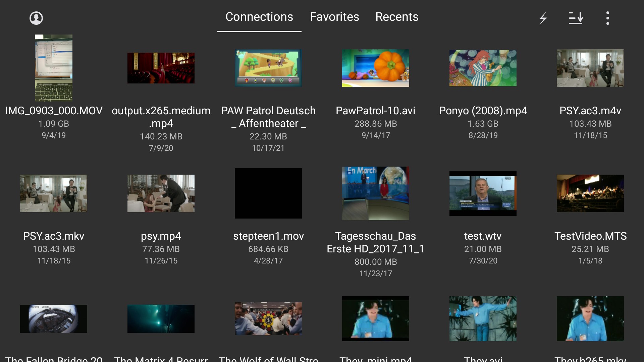Open TestVideo.MTS
This screenshot has width=644, height=362.
[590, 193]
